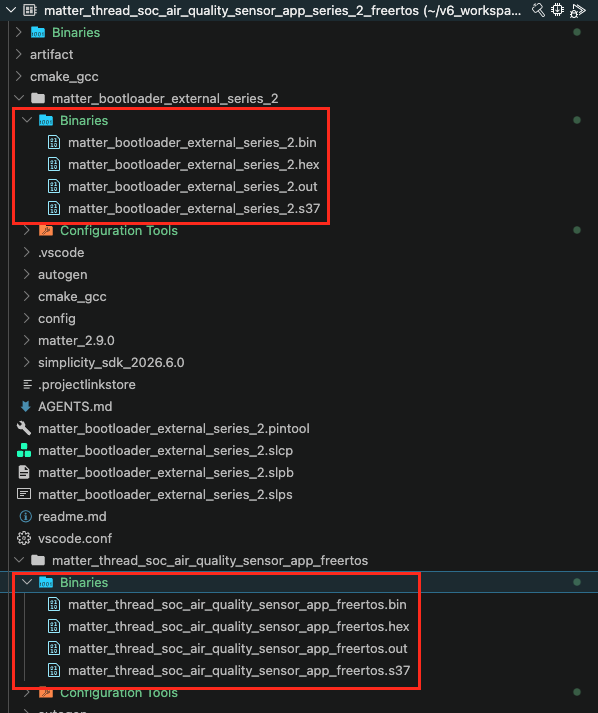
Task: Open the '.projectlinkstore' file name
Action: (86, 385)
